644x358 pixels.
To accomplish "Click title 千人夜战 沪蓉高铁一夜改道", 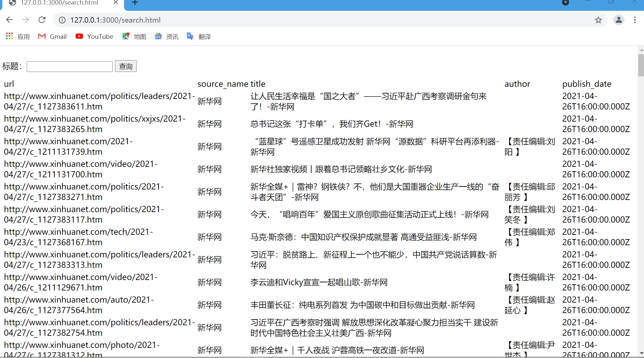I will coord(337,350).
